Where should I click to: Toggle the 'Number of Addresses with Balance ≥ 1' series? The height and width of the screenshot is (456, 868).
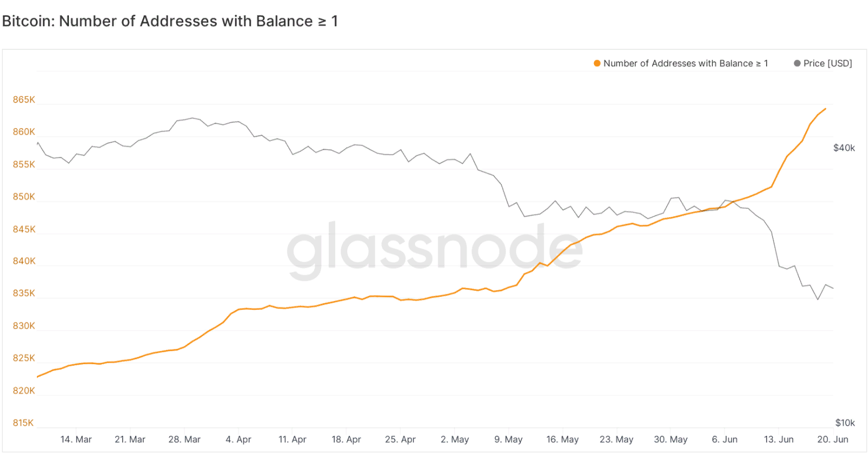pyautogui.click(x=685, y=64)
